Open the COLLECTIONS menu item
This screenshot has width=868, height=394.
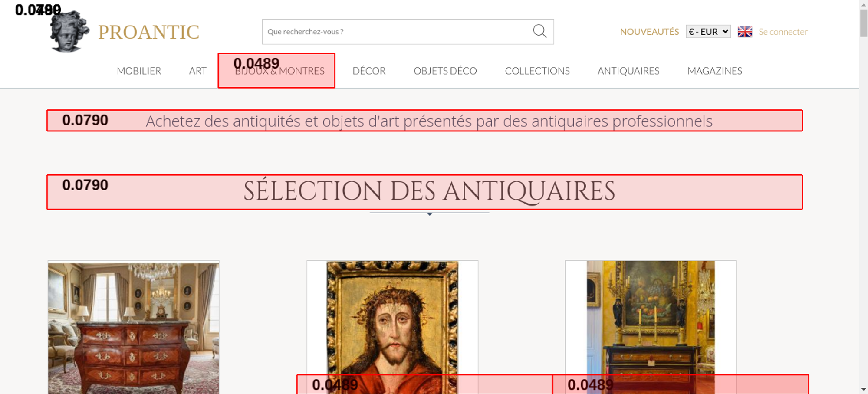(537, 71)
